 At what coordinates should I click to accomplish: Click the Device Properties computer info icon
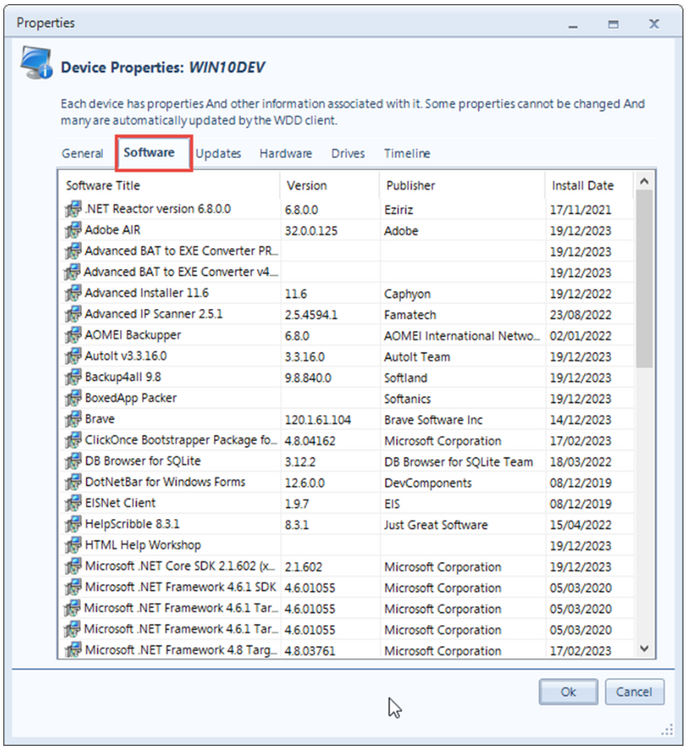coord(36,63)
